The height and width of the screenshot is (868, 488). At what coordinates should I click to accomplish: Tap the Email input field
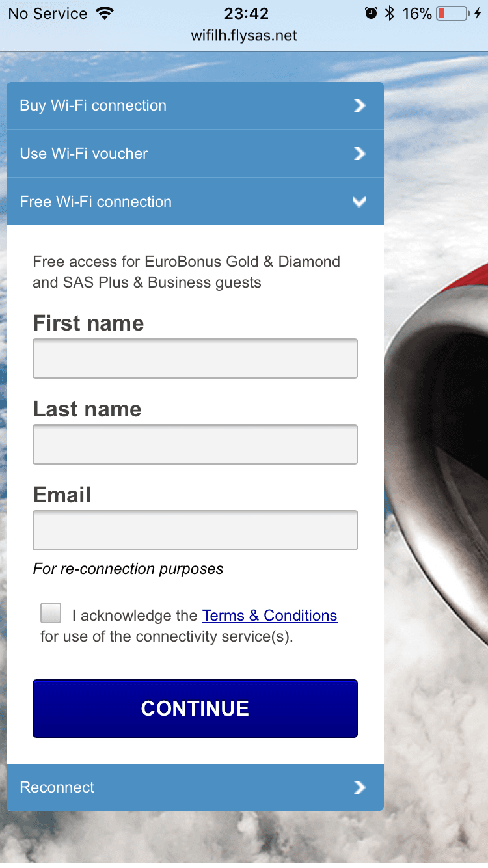click(x=195, y=530)
